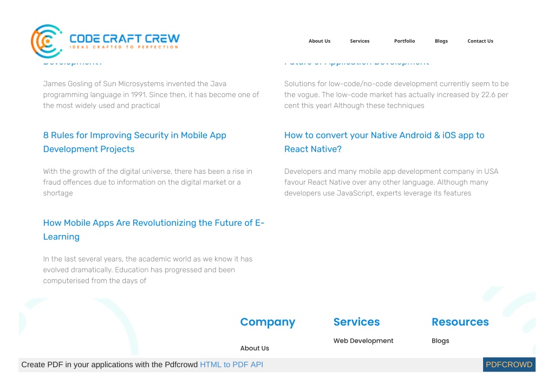The height and width of the screenshot is (392, 554).
Task: Open Blogs in the top navigation
Action: click(441, 41)
